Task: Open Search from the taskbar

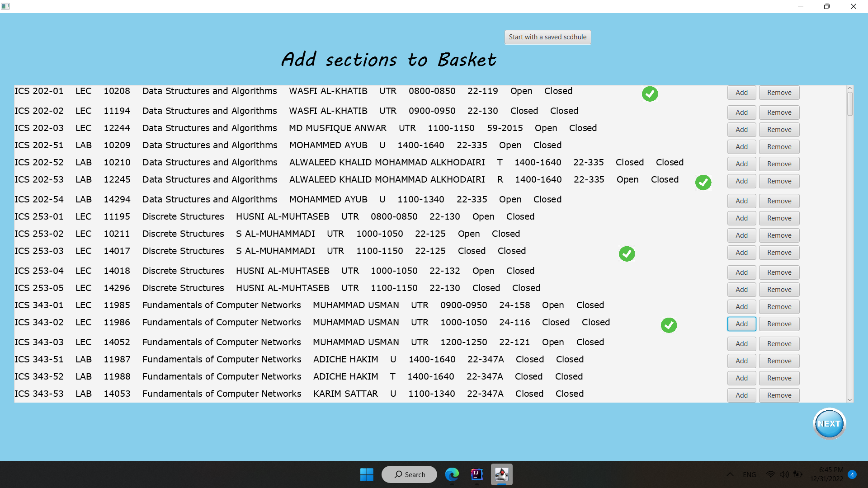Action: [x=409, y=474]
